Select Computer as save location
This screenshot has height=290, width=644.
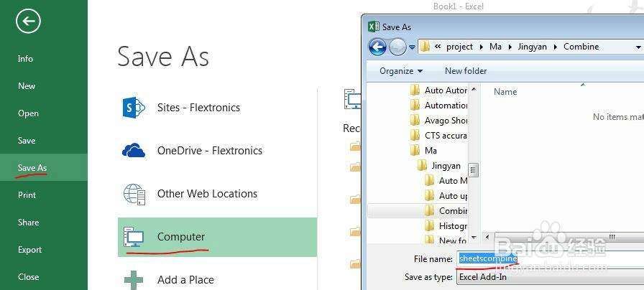(217, 237)
